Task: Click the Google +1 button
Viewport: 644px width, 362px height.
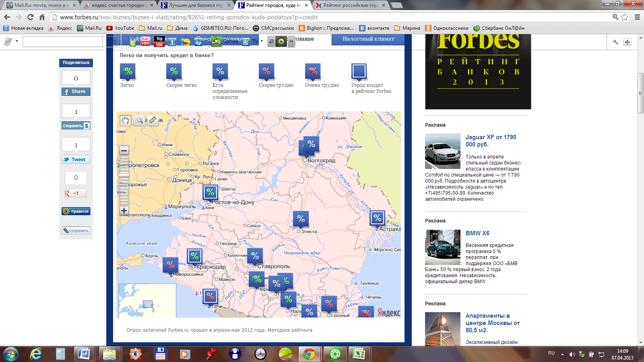Action: coord(76,193)
